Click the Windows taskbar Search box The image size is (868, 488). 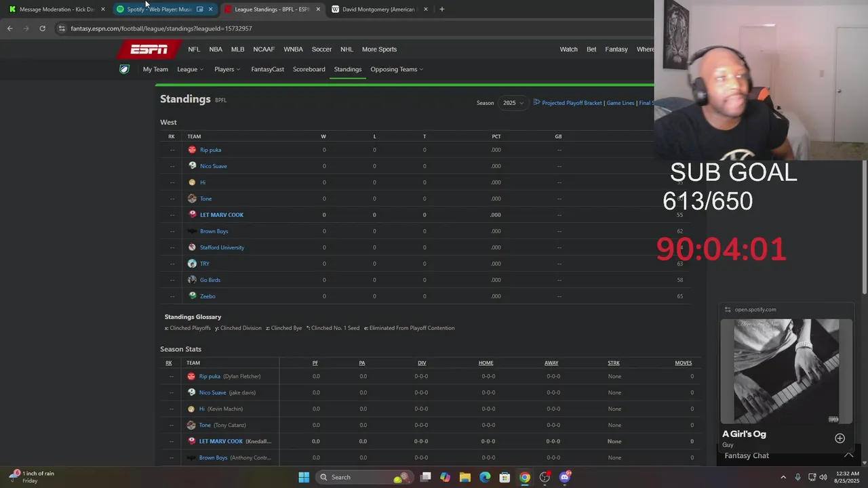tap(363, 477)
